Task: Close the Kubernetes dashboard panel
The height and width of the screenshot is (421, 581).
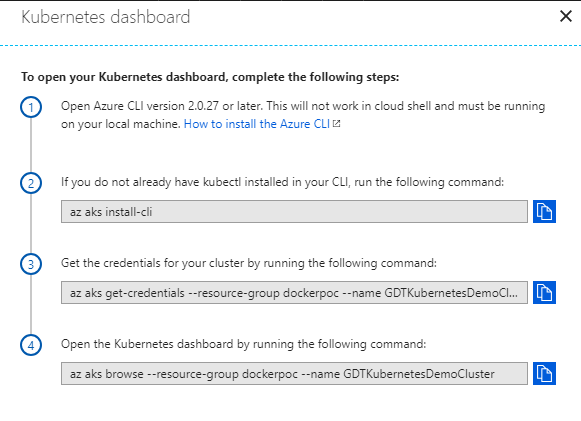Action: 566,16
